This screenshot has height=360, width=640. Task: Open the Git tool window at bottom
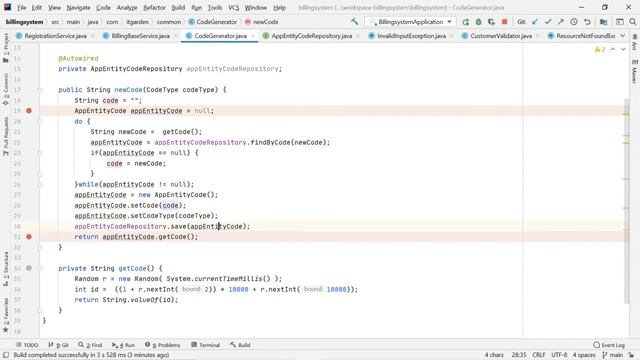click(58, 345)
